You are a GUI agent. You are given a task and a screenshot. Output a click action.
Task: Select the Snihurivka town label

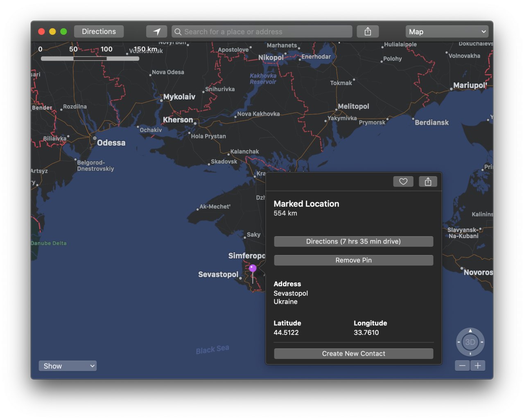[x=220, y=89]
